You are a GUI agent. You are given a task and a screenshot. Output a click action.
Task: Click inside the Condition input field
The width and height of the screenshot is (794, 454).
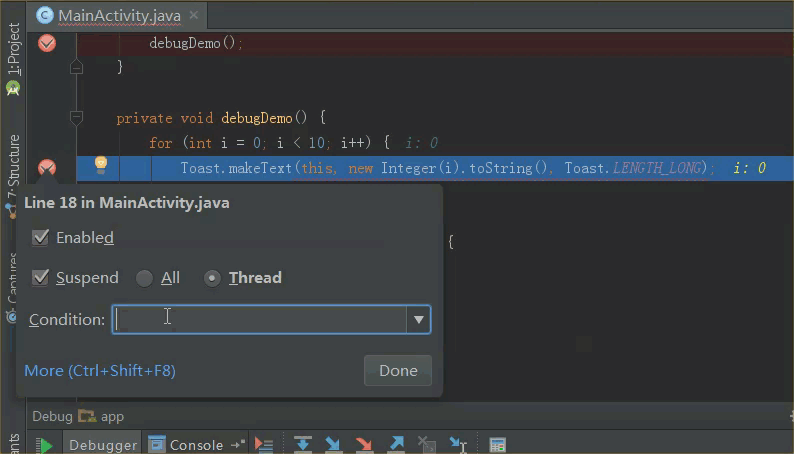(259, 319)
